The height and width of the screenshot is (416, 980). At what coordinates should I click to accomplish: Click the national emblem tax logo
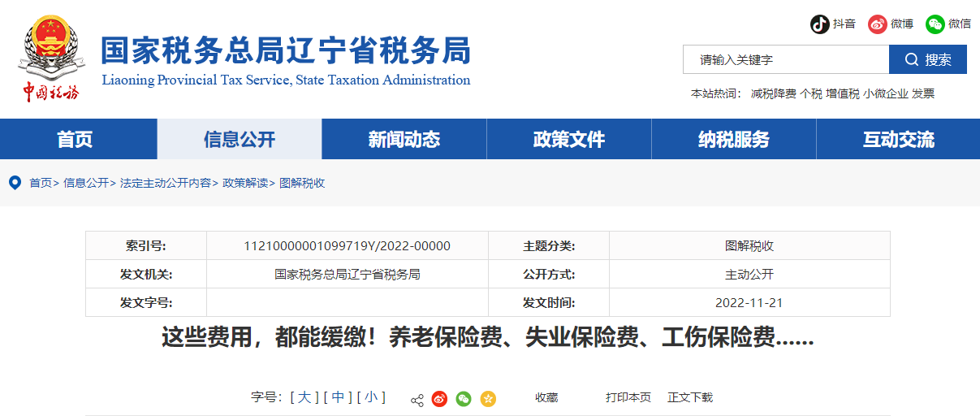(50, 58)
